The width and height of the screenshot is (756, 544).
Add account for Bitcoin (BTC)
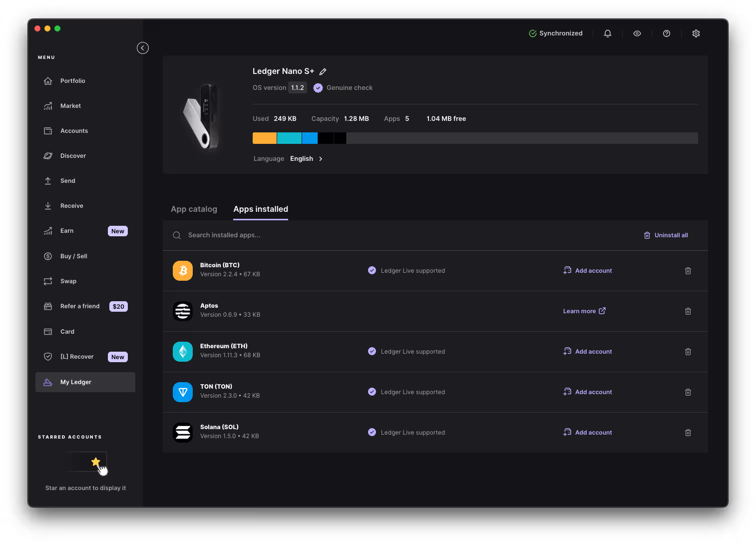(x=588, y=271)
